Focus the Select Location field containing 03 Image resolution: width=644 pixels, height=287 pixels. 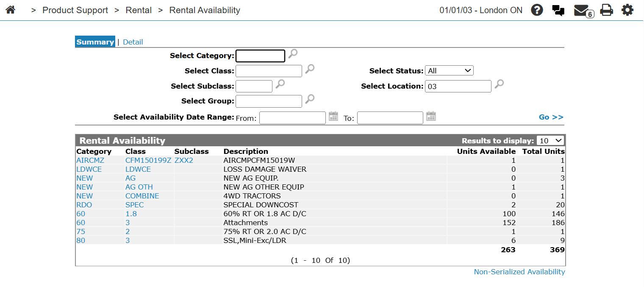(458, 86)
